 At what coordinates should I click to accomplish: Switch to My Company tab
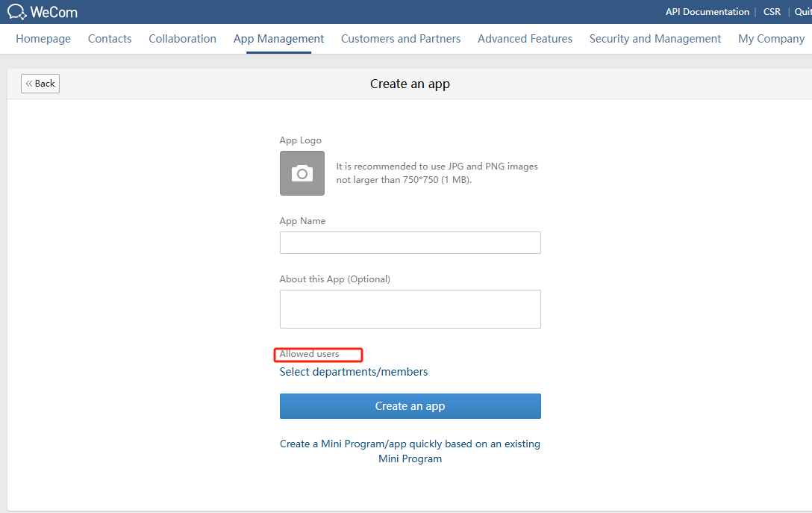tap(771, 39)
